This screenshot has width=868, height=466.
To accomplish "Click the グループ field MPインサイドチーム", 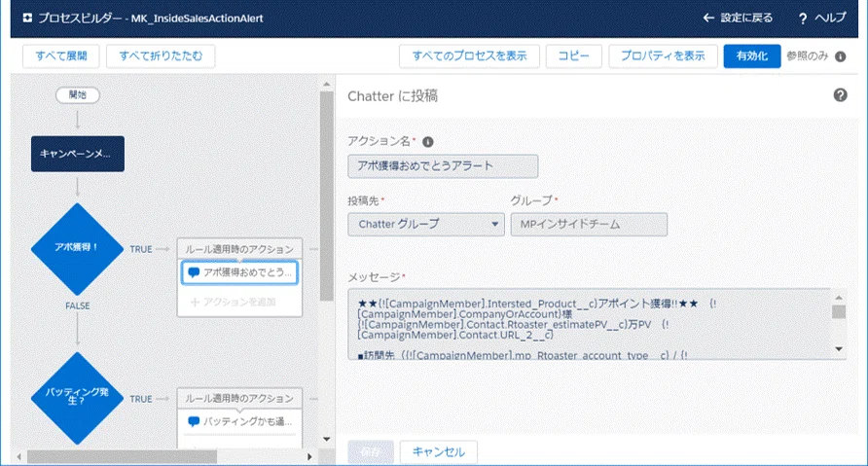I will pyautogui.click(x=589, y=224).
